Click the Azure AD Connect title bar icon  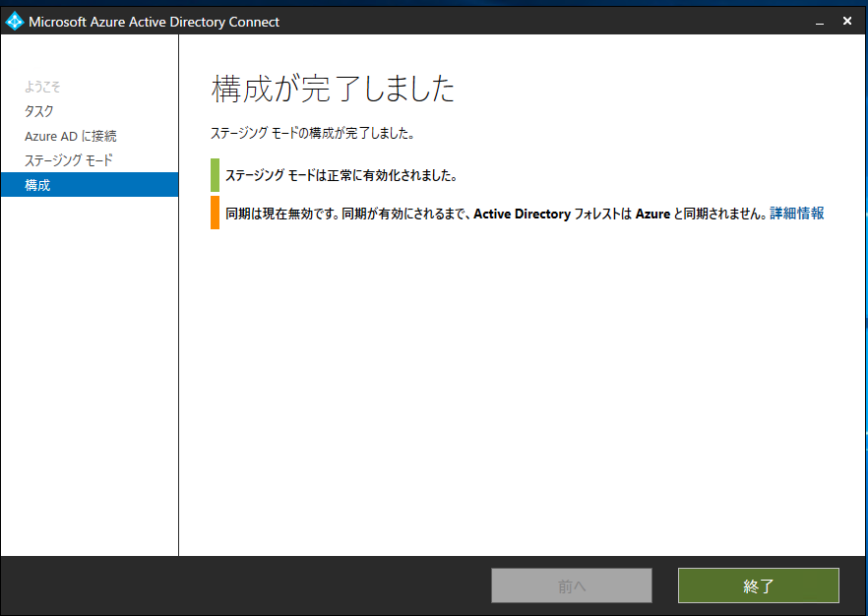(x=14, y=22)
